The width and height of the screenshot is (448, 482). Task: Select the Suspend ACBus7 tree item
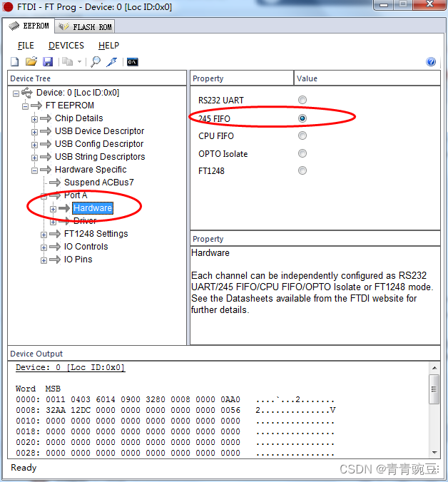[99, 183]
